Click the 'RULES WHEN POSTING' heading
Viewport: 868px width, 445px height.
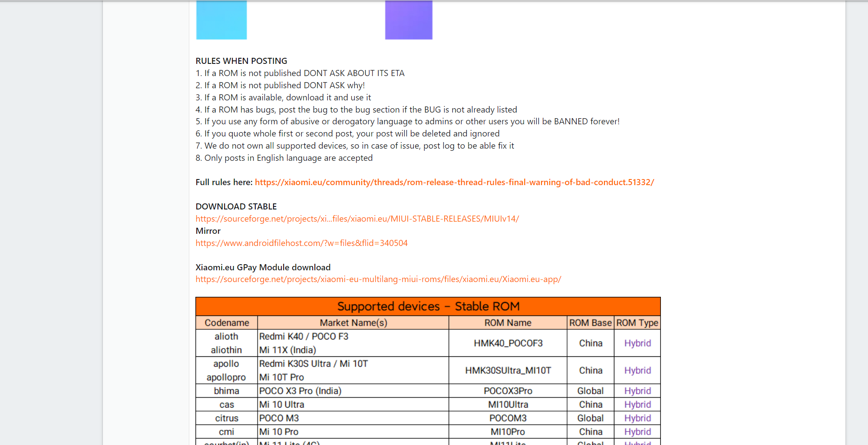point(241,61)
